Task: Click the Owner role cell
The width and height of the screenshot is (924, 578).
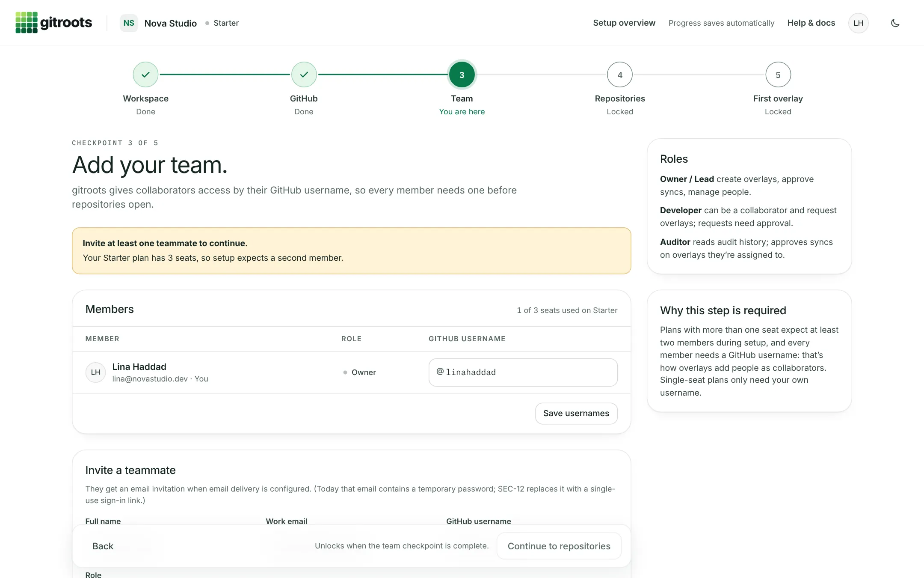Action: click(359, 372)
